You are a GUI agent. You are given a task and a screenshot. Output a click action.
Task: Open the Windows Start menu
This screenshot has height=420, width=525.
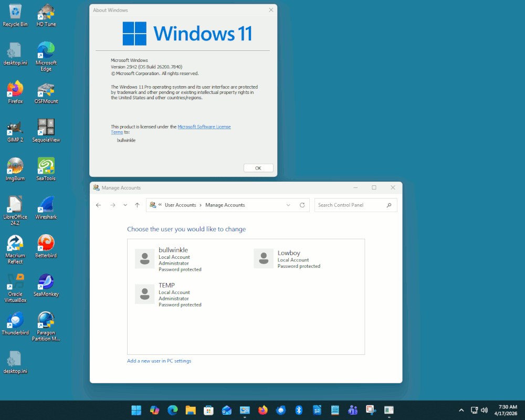136,410
